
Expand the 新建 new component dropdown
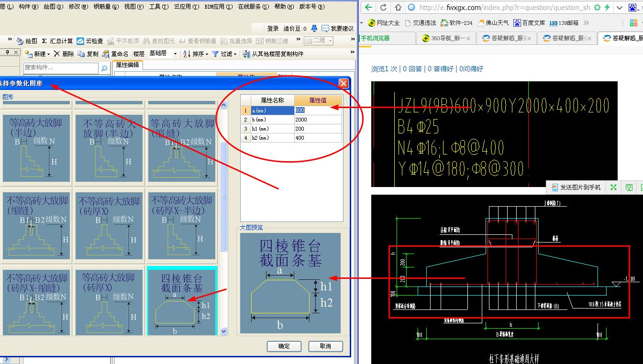pyautogui.click(x=48, y=54)
